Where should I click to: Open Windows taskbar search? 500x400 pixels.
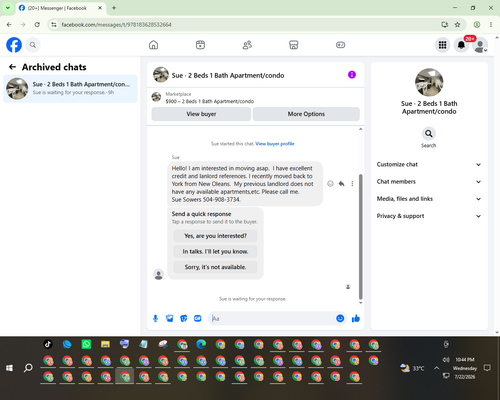tap(28, 368)
